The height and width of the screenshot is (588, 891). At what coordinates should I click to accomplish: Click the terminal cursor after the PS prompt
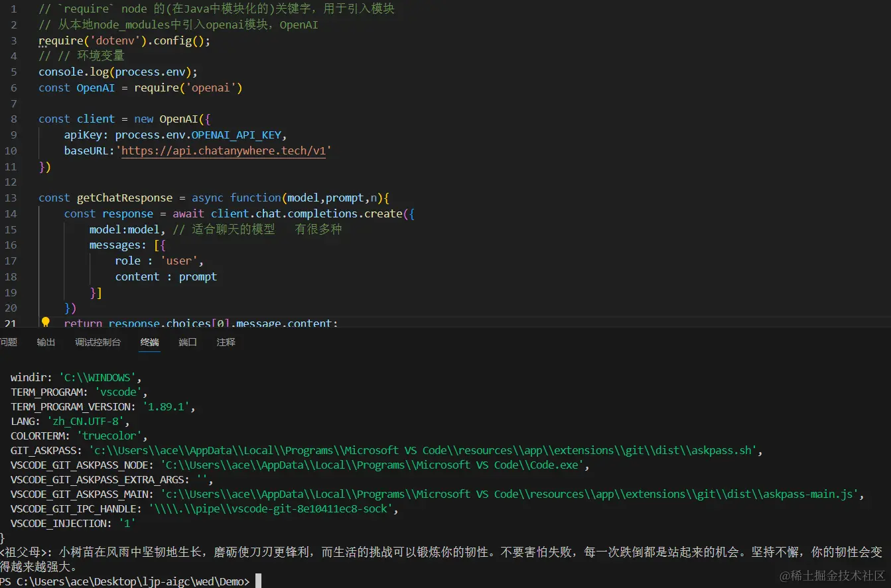[259, 581]
